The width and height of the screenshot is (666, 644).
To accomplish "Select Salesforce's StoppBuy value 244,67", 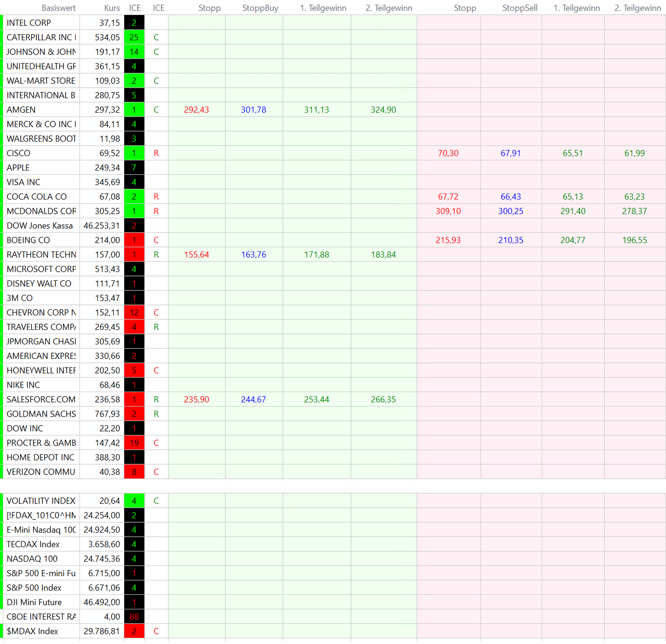I will (253, 400).
